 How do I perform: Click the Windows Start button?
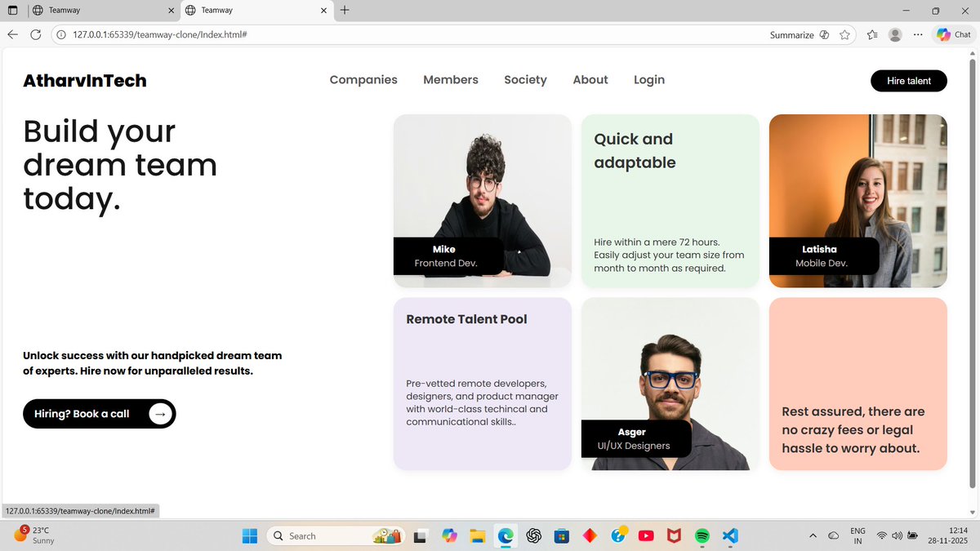tap(249, 535)
